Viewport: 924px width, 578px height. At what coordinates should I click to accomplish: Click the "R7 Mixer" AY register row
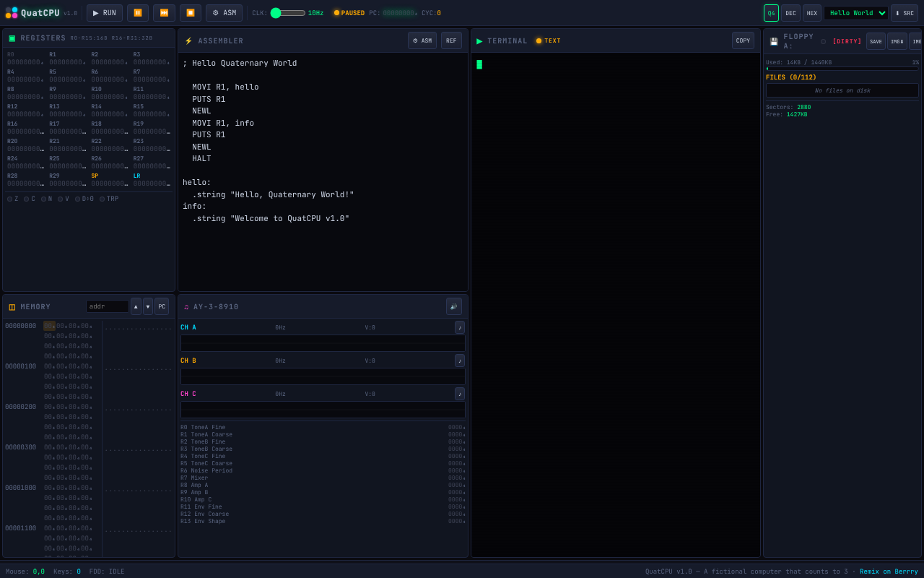(323, 478)
